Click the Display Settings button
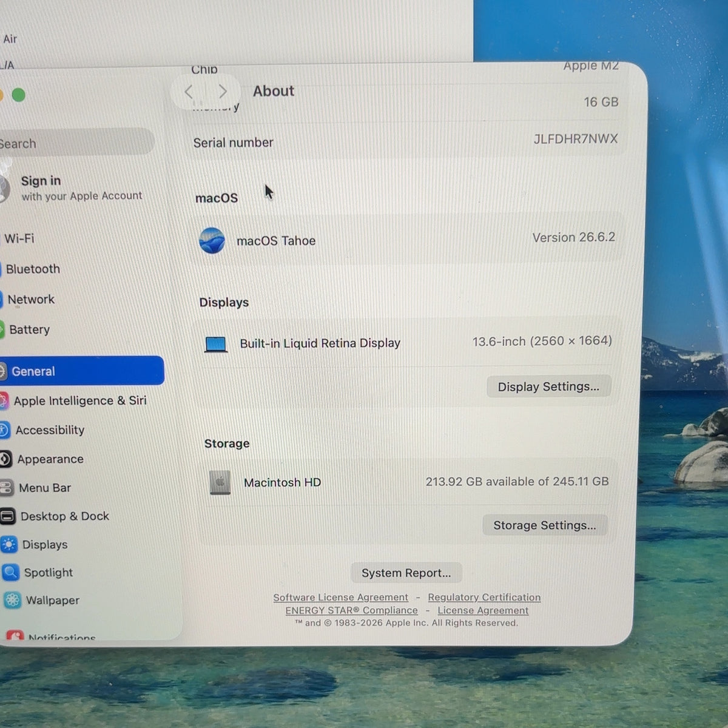Image resolution: width=728 pixels, height=728 pixels. point(548,386)
